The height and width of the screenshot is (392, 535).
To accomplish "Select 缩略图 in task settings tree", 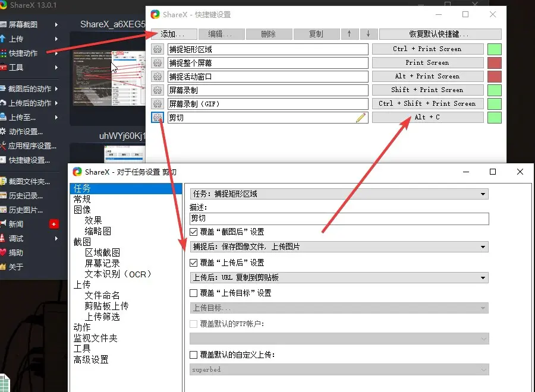I will click(98, 231).
